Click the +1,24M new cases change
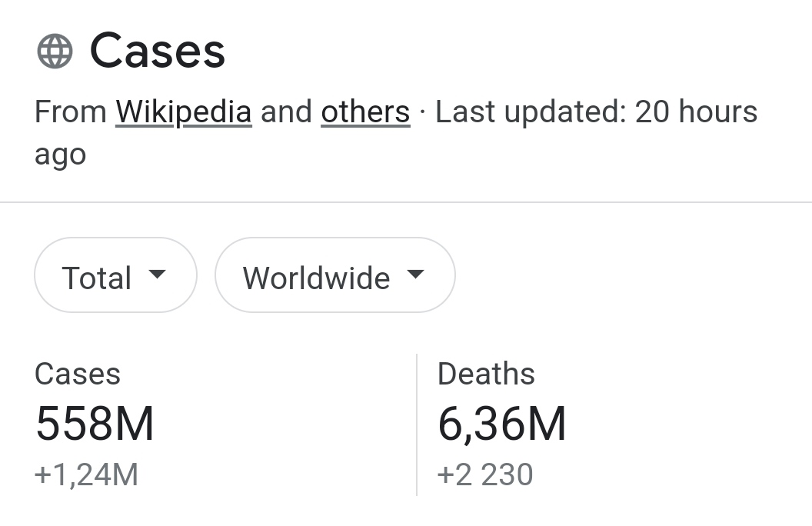The height and width of the screenshot is (526, 812). tap(86, 474)
